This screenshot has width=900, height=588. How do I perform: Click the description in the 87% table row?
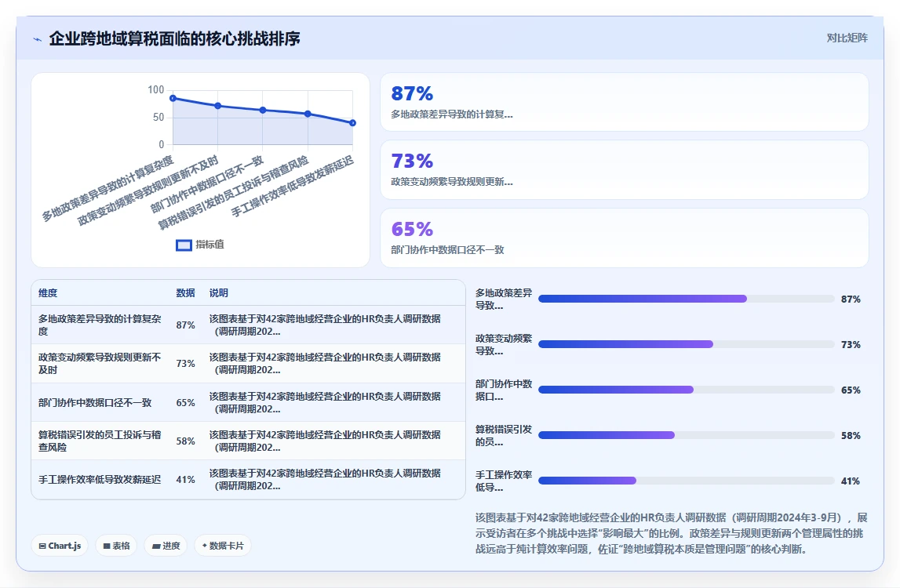point(326,325)
